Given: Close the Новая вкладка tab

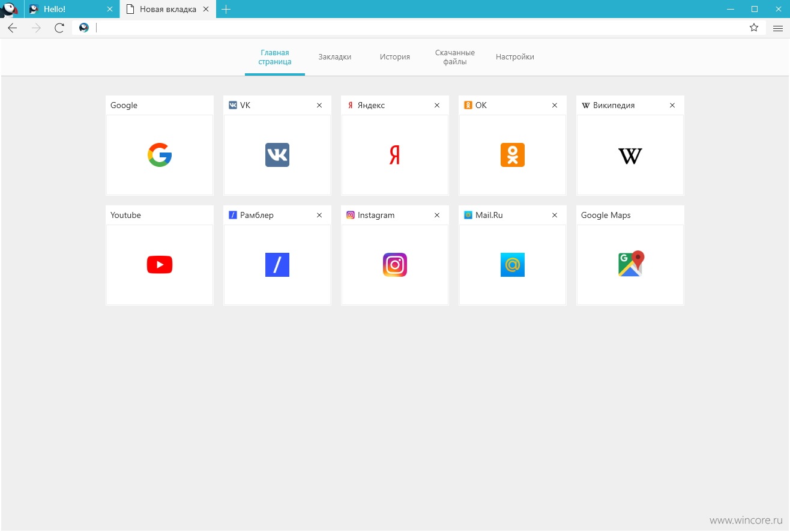Looking at the screenshot, I should [206, 9].
